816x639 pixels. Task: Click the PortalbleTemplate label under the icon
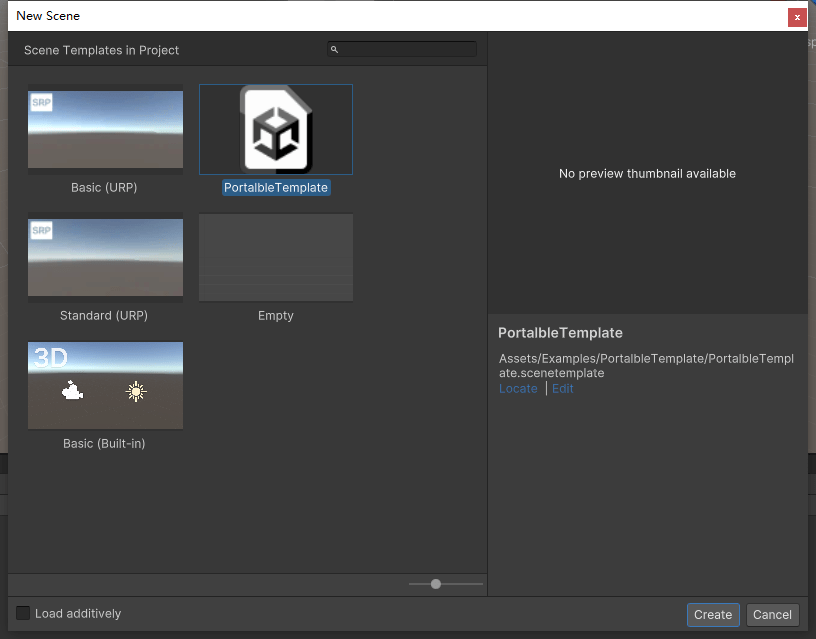click(276, 188)
